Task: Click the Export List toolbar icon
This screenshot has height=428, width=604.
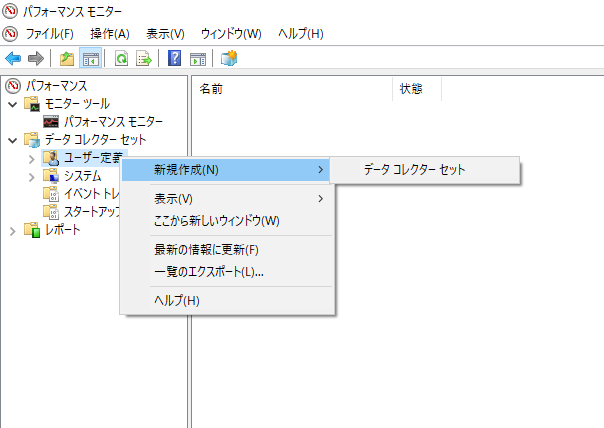Action: click(144, 59)
